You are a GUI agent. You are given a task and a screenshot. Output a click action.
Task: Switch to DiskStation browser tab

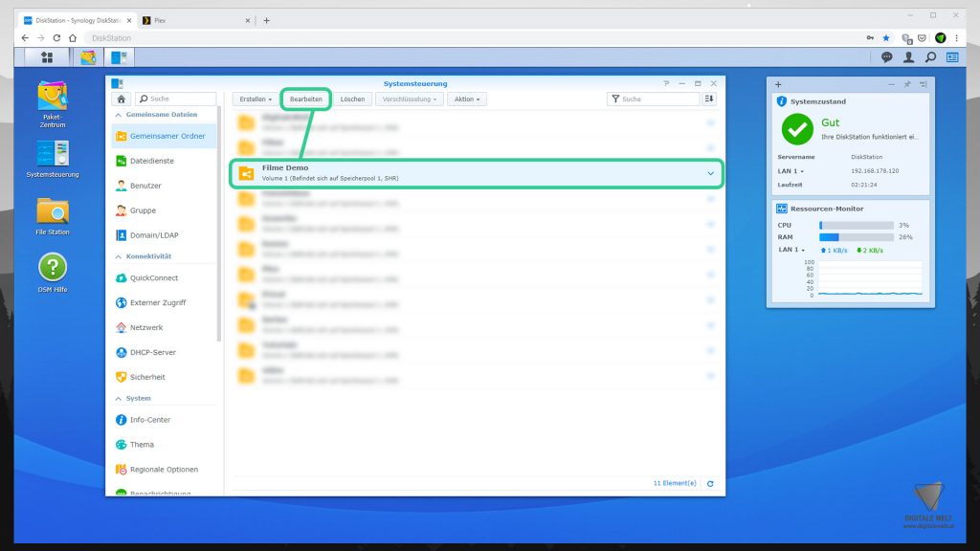pyautogui.click(x=78, y=21)
